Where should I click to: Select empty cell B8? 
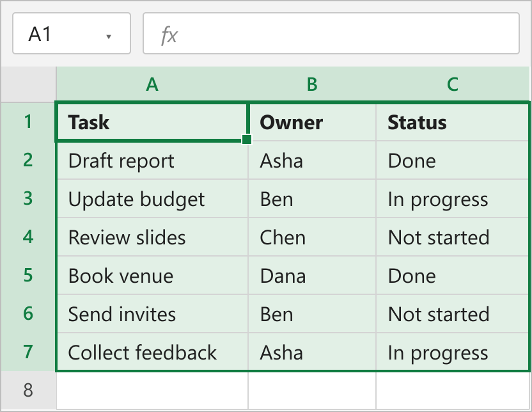click(312, 391)
